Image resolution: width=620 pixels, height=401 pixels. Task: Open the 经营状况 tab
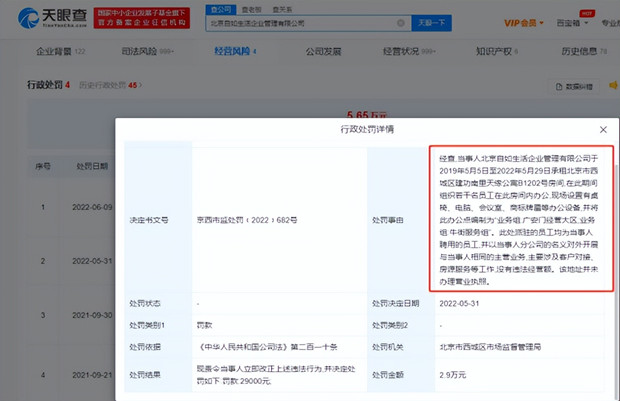click(409, 51)
